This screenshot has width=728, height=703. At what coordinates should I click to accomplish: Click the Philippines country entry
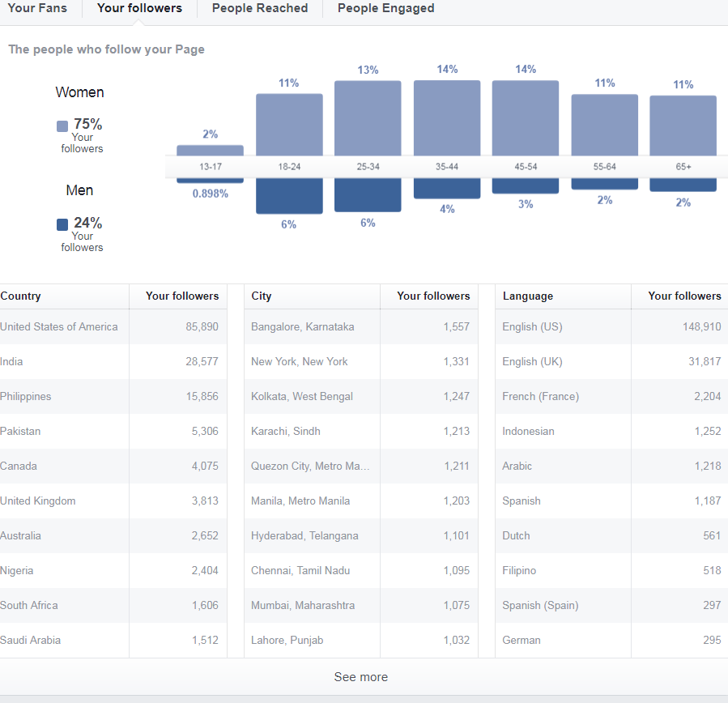[x=113, y=397]
